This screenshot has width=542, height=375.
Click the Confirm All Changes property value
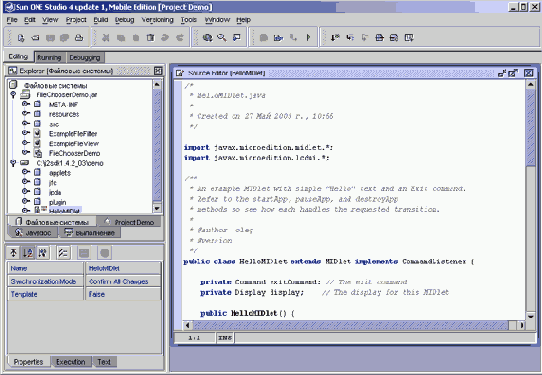pos(123,281)
